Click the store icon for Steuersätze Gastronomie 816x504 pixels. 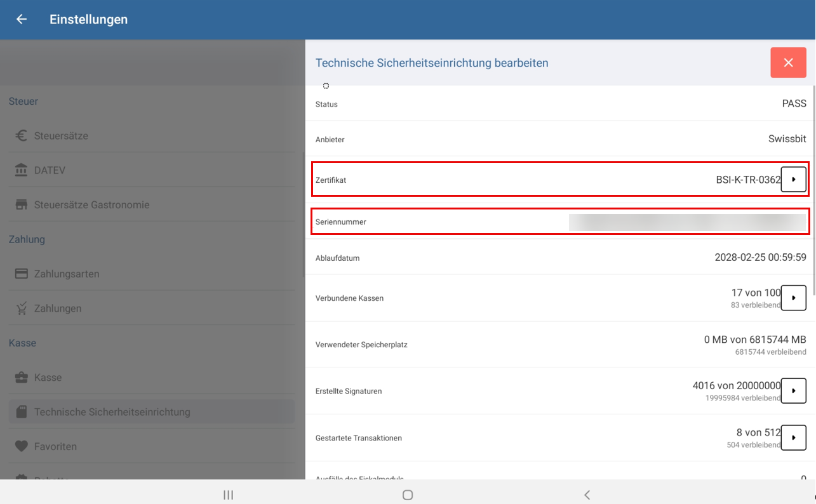(x=21, y=205)
